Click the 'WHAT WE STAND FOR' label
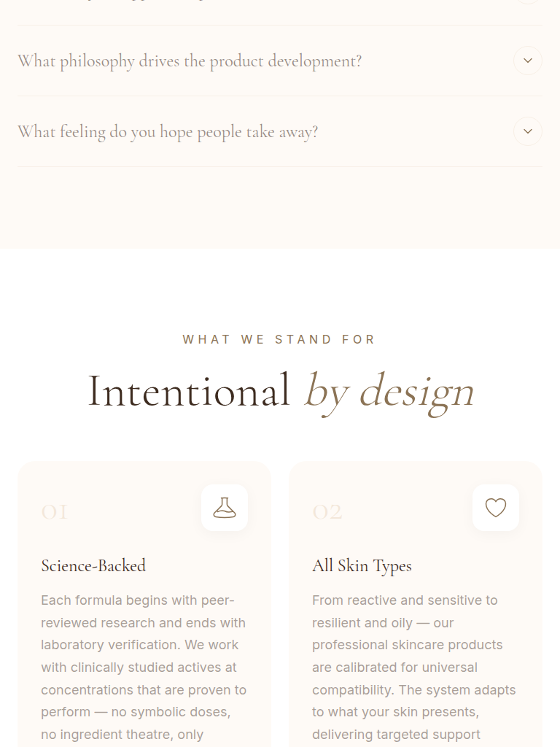This screenshot has width=560, height=747. click(x=279, y=339)
